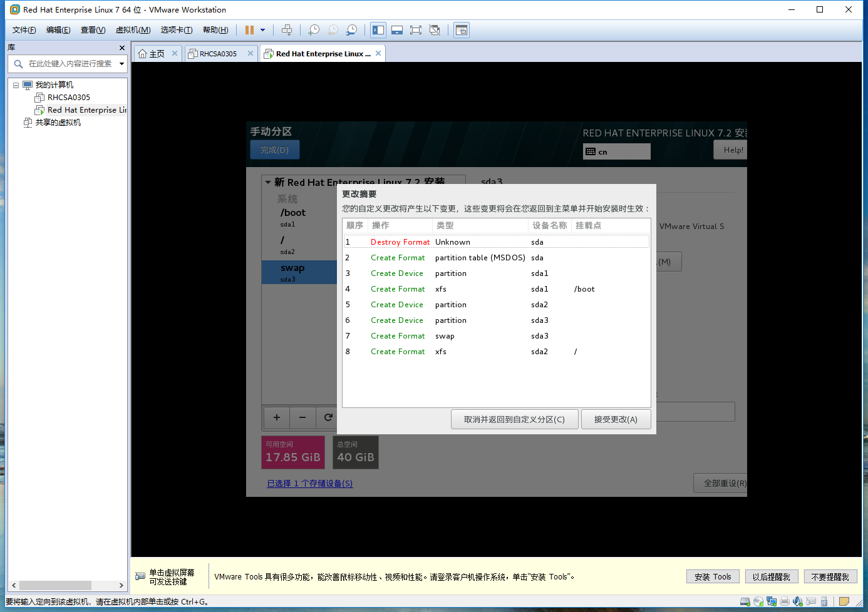The image size is (868, 612).
Task: Open the 文件(F) menu
Action: pyautogui.click(x=24, y=30)
